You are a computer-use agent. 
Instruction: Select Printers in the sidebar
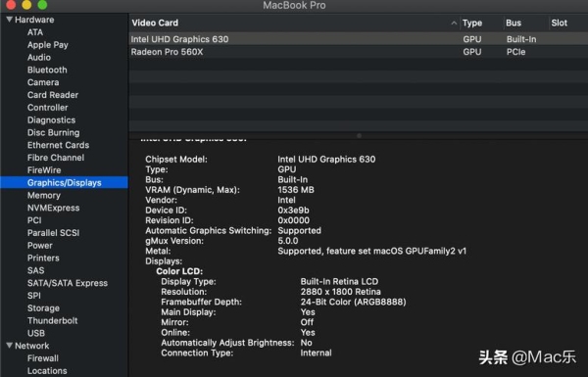coord(43,258)
